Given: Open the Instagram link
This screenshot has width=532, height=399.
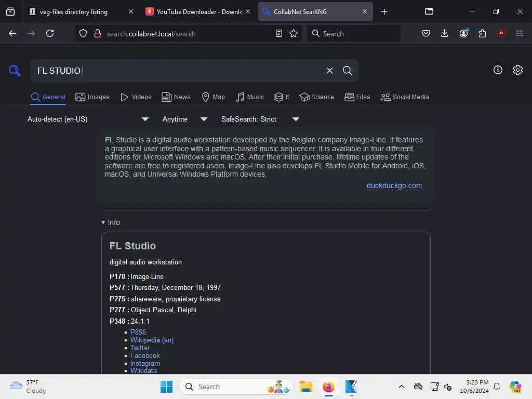Looking at the screenshot, I should point(145,363).
